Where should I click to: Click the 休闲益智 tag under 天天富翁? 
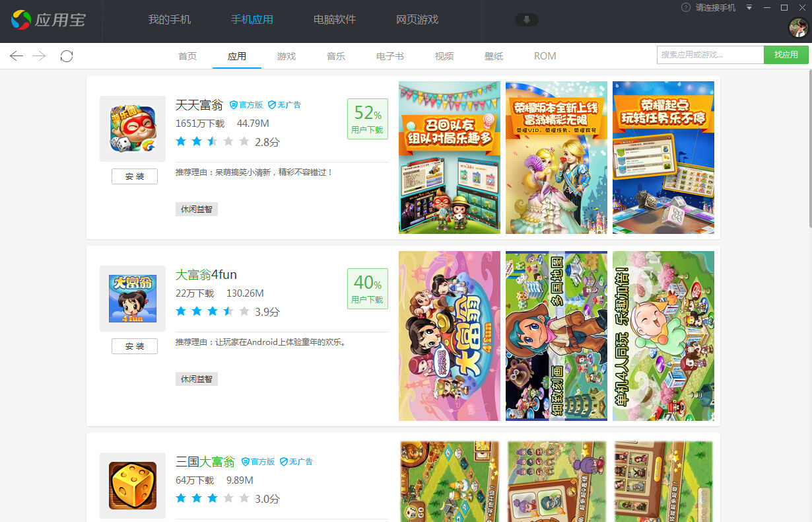tap(197, 209)
